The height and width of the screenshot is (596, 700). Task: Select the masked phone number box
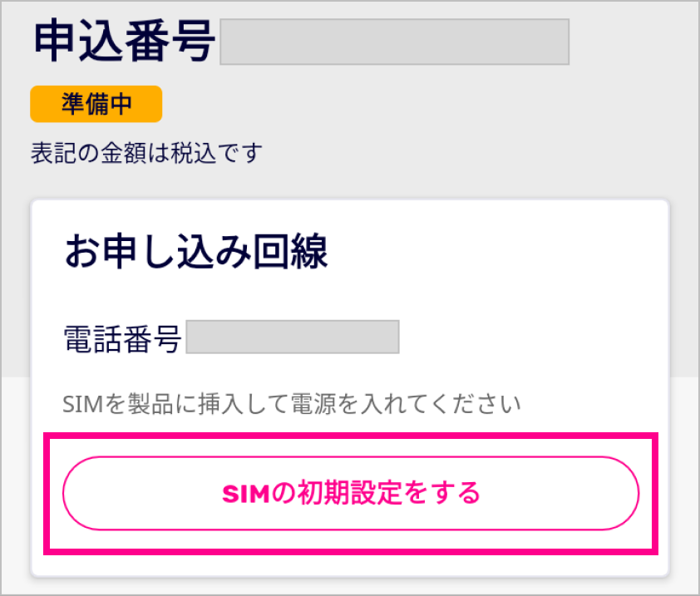(293, 337)
